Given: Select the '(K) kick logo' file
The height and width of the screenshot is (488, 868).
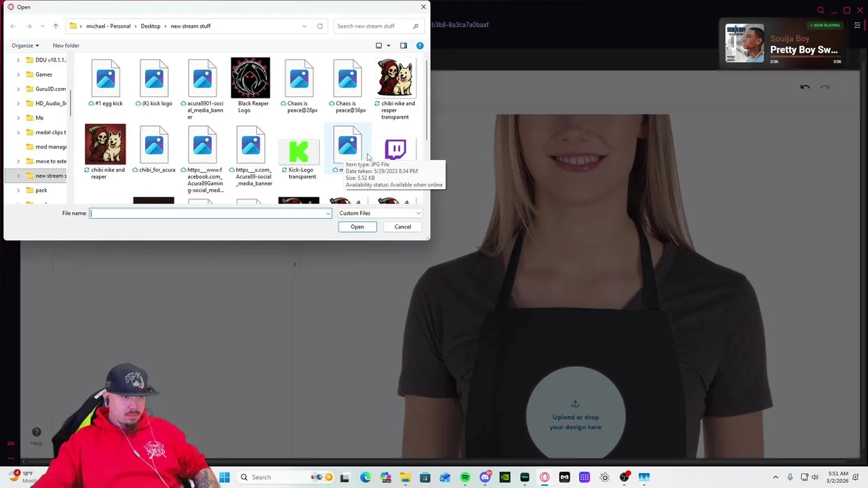Looking at the screenshot, I should pos(154,83).
